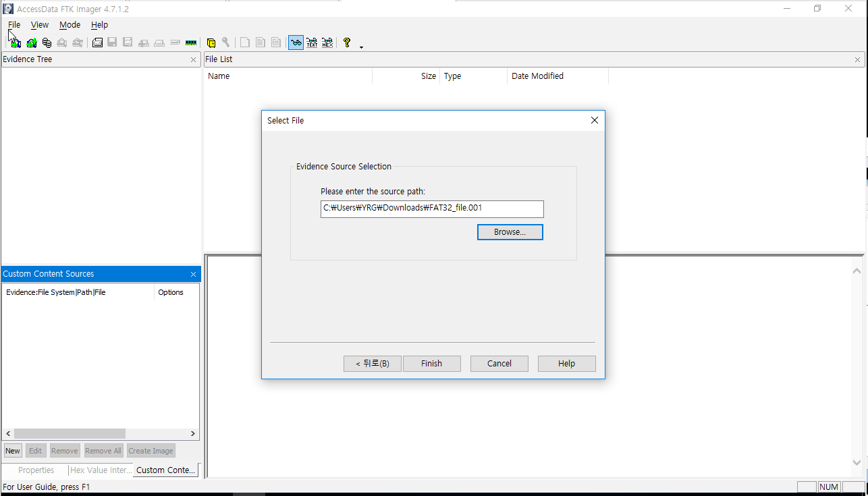
Task: Open the Help menu in menu bar
Action: click(x=99, y=24)
